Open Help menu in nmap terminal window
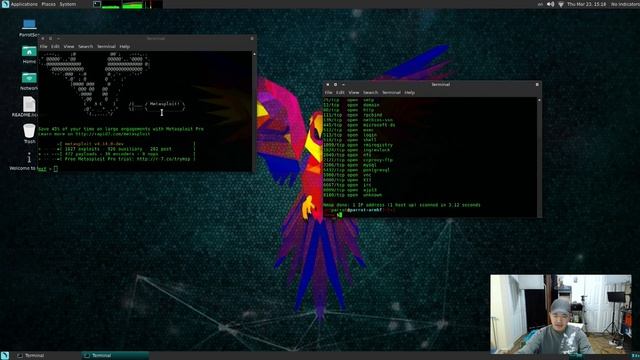 coord(409,93)
